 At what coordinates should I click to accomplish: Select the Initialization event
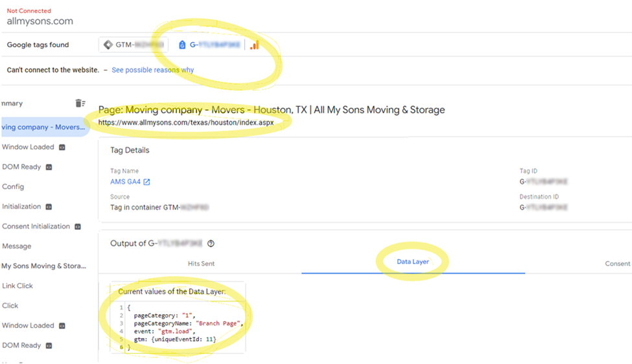pos(21,207)
